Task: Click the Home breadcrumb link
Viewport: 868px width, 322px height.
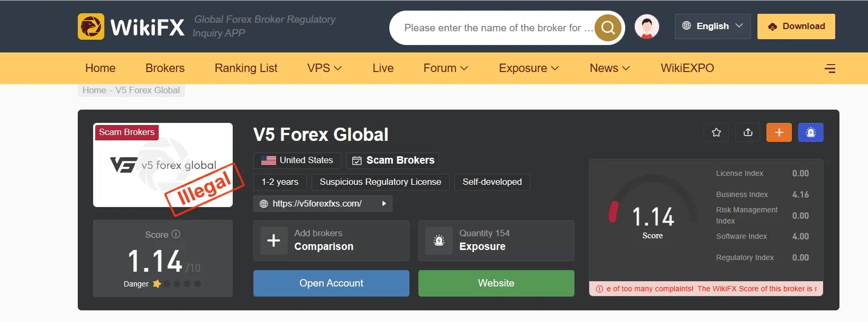Action: (94, 90)
